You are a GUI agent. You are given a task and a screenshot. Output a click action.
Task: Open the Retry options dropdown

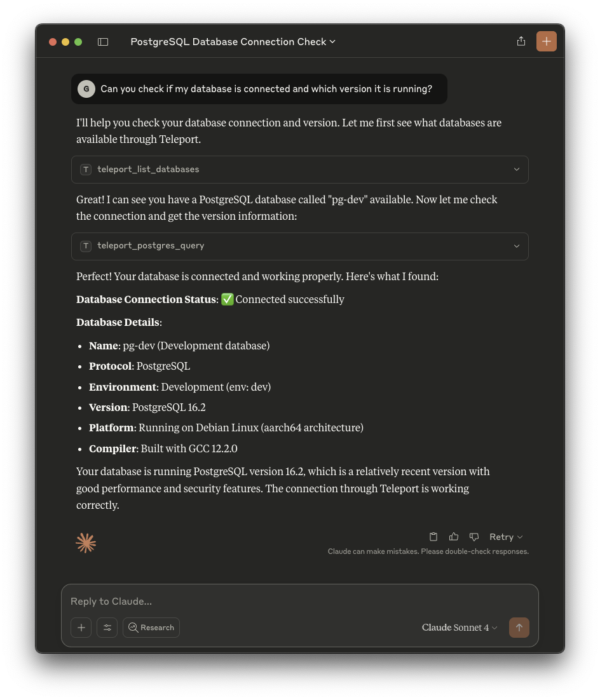click(x=506, y=537)
